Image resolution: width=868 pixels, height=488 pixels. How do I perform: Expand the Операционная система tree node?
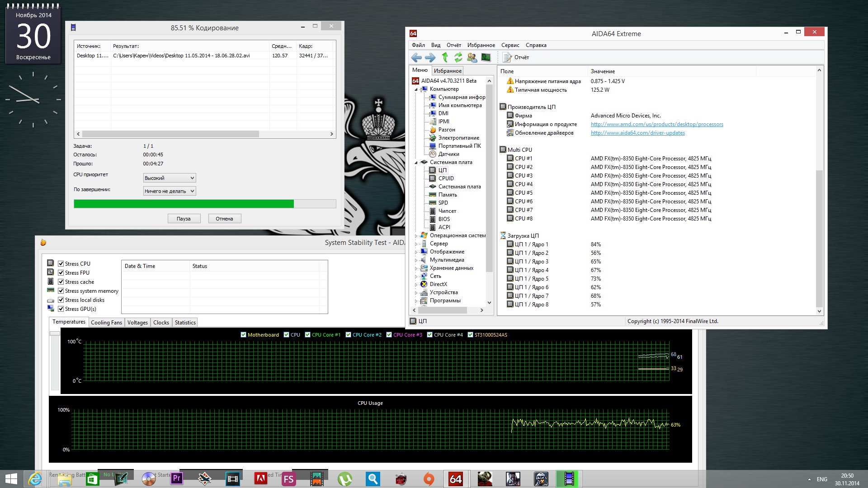pyautogui.click(x=416, y=235)
